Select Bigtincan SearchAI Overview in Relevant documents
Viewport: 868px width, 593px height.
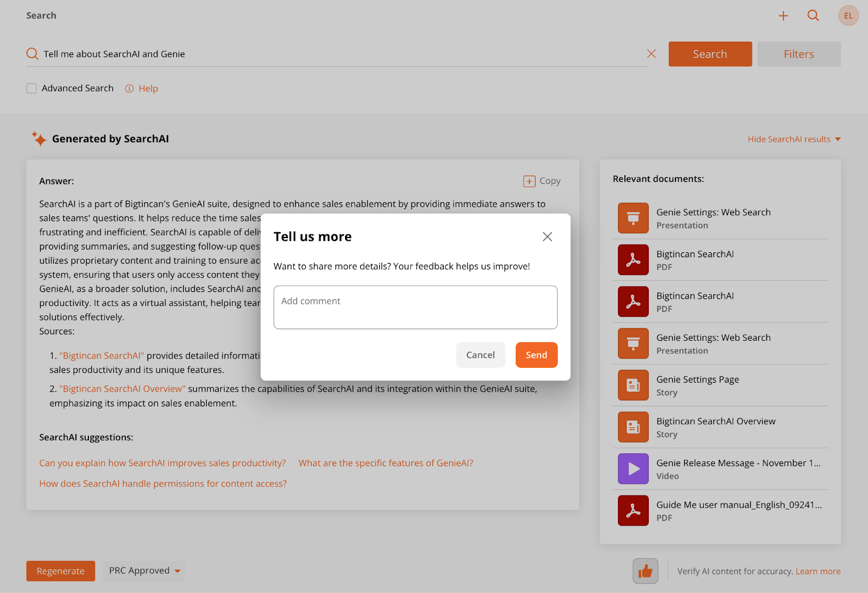(716, 422)
